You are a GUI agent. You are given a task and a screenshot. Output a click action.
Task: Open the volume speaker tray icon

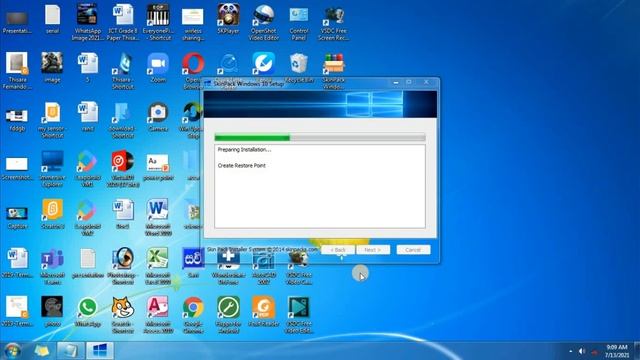click(x=582, y=351)
